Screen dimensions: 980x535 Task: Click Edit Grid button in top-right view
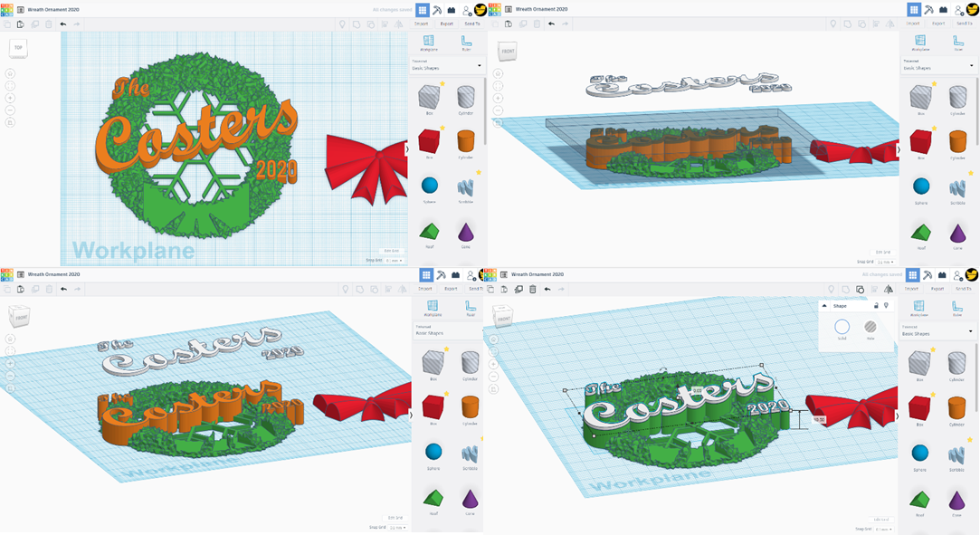[883, 253]
